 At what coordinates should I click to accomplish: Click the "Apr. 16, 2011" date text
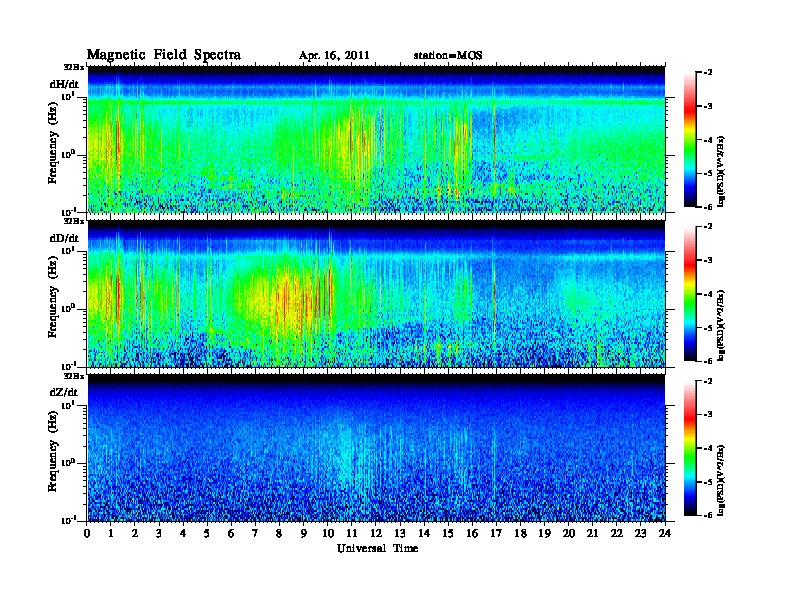coord(334,56)
